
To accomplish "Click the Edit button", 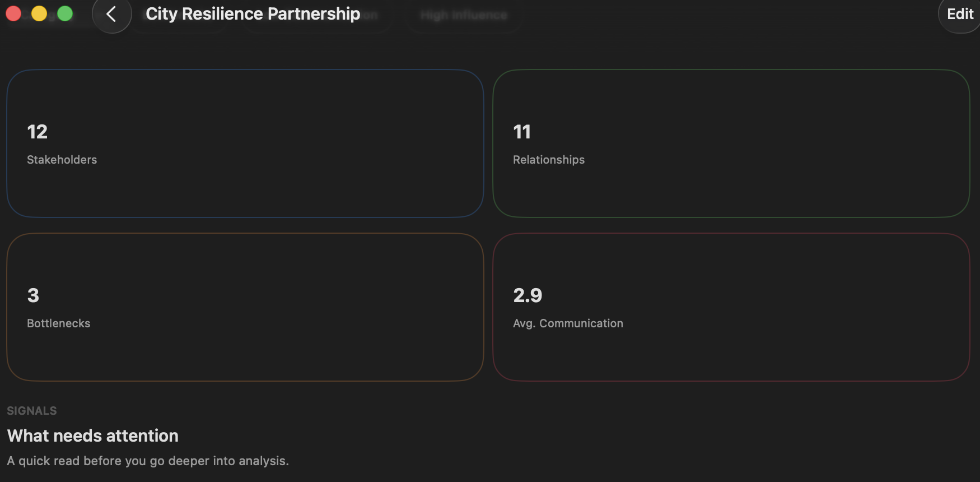I will 959,14.
